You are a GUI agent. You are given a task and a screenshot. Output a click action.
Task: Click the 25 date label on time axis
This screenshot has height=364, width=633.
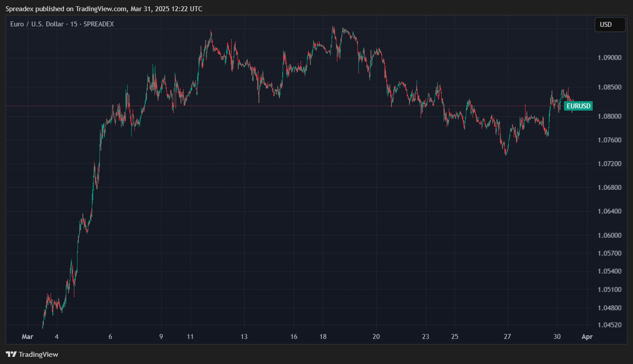tap(455, 337)
